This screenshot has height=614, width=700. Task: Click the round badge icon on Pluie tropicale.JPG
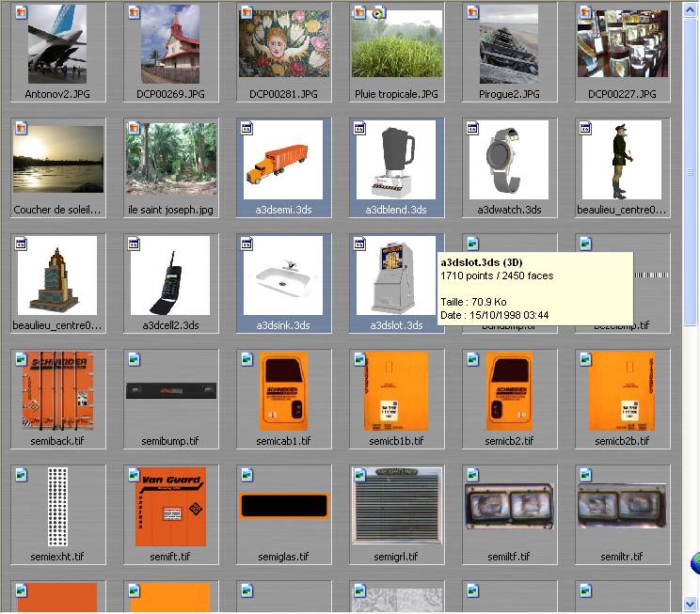[x=377, y=13]
